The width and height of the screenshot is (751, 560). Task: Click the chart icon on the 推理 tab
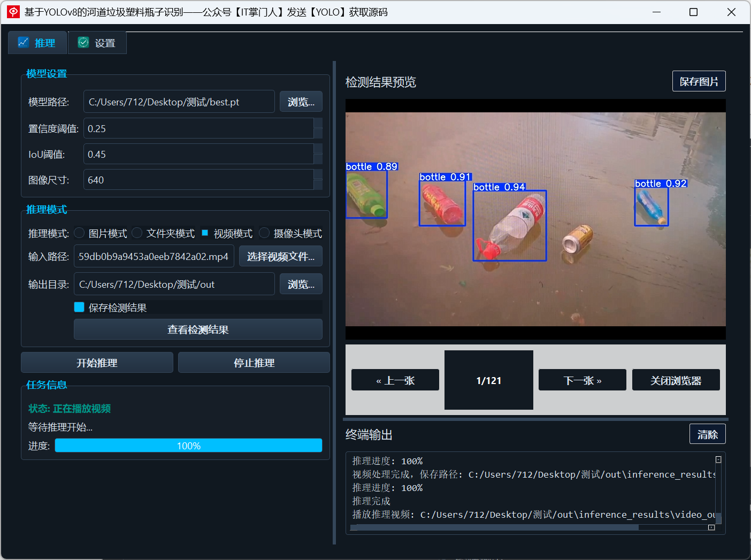pos(23,42)
